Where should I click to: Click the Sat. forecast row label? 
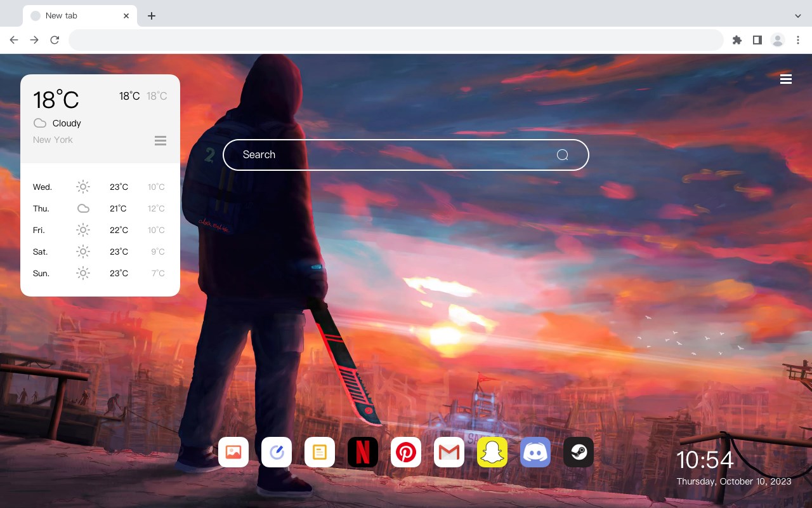point(41,251)
